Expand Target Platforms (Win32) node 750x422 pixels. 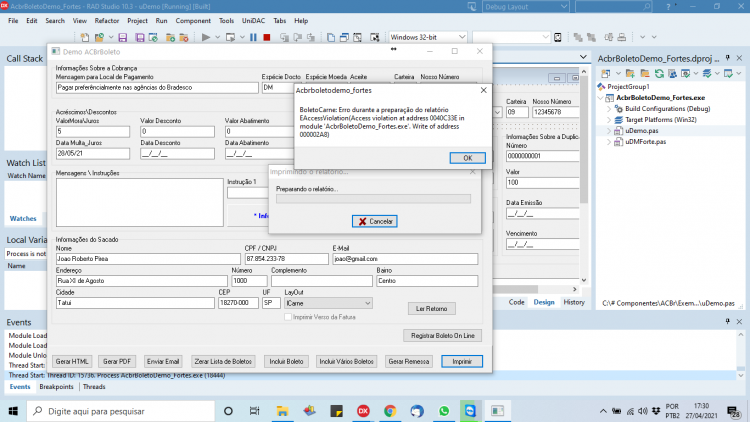click(x=609, y=120)
